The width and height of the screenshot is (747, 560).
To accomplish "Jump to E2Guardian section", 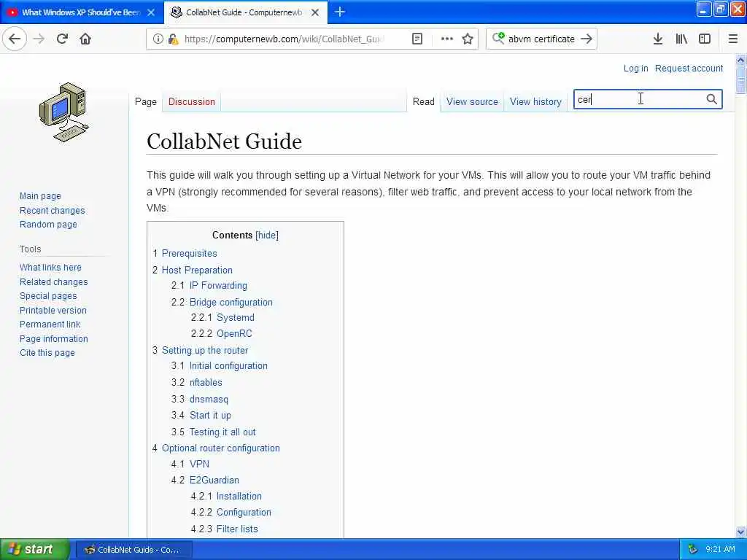I will click(x=214, y=480).
